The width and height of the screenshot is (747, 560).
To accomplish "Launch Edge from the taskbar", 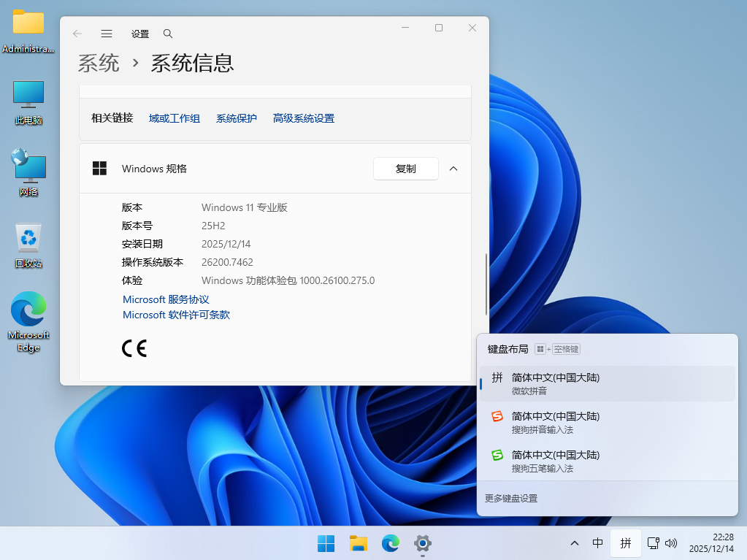I will 391,543.
